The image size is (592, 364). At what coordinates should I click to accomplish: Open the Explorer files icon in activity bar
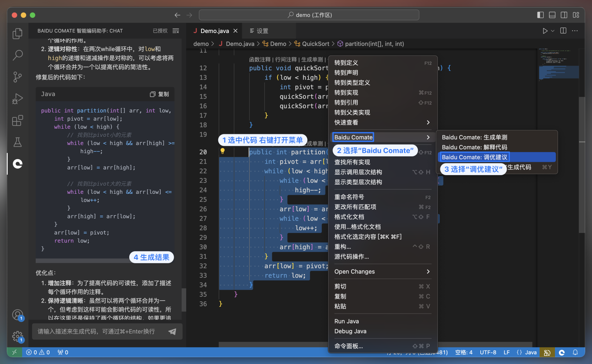(18, 34)
